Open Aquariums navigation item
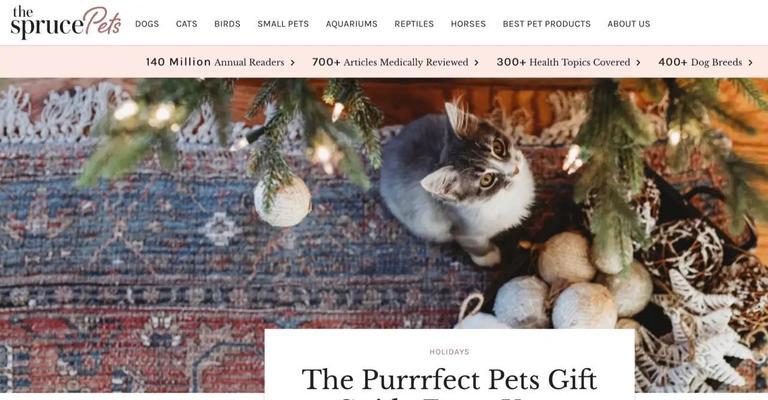Screen dimensions: 768x400 (352, 24)
